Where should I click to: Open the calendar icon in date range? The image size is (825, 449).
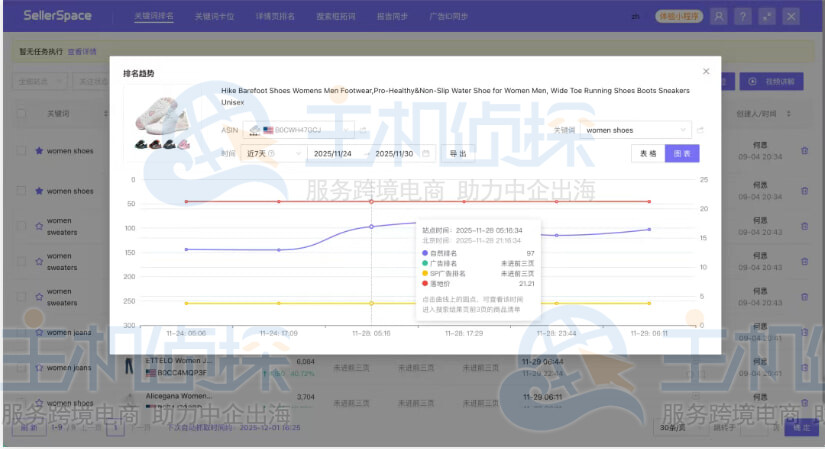point(426,153)
